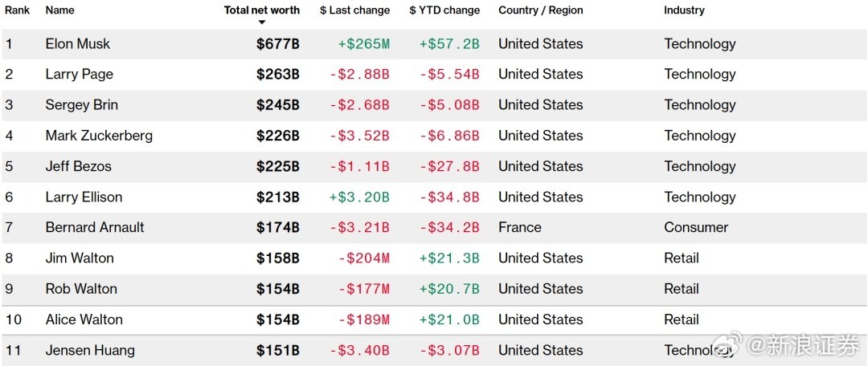868x366 pixels.
Task: Sort by the Name column header
Action: point(59,10)
